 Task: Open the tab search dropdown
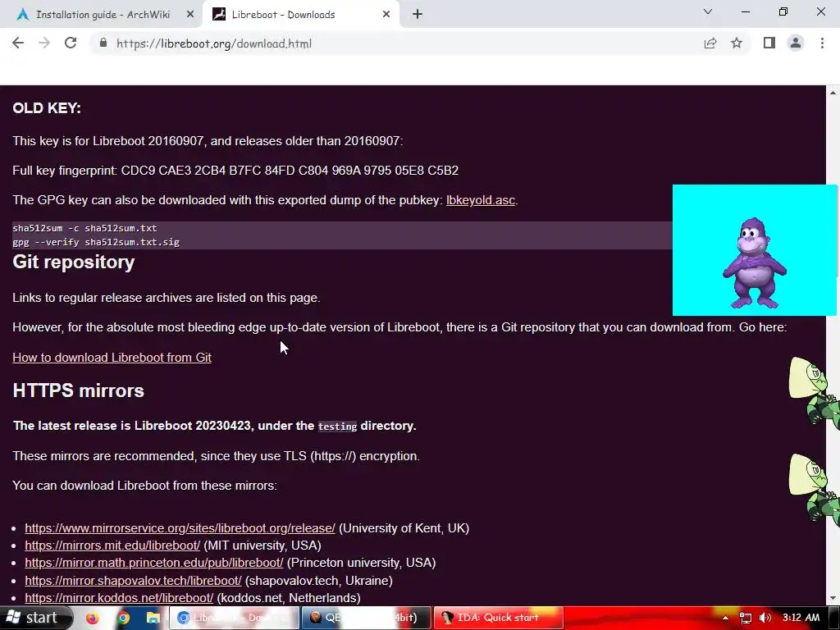708,11
